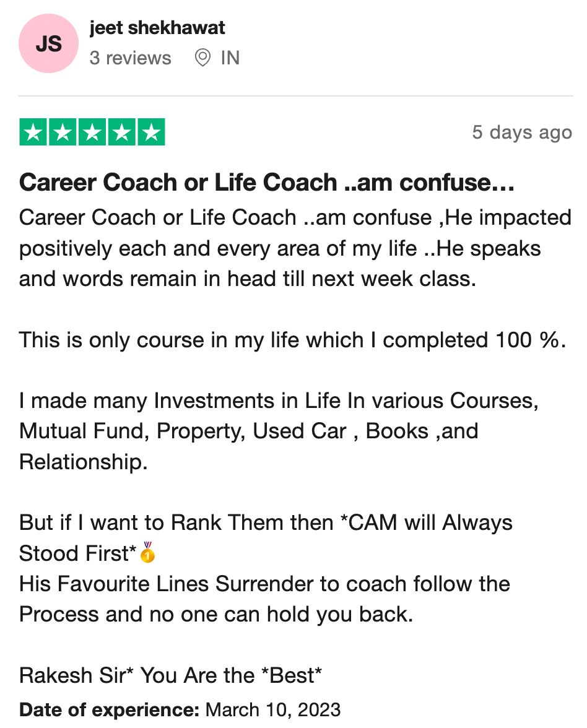Click the 'completed 100 %' sentence

point(292,340)
